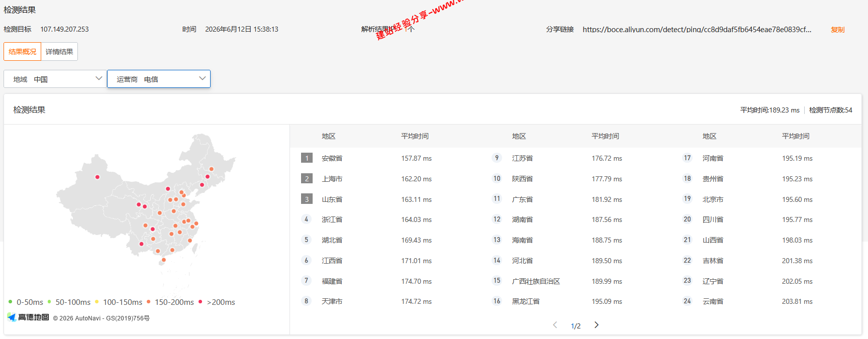Open the 地域 中国 dropdown
The height and width of the screenshot is (339, 868).
click(55, 79)
